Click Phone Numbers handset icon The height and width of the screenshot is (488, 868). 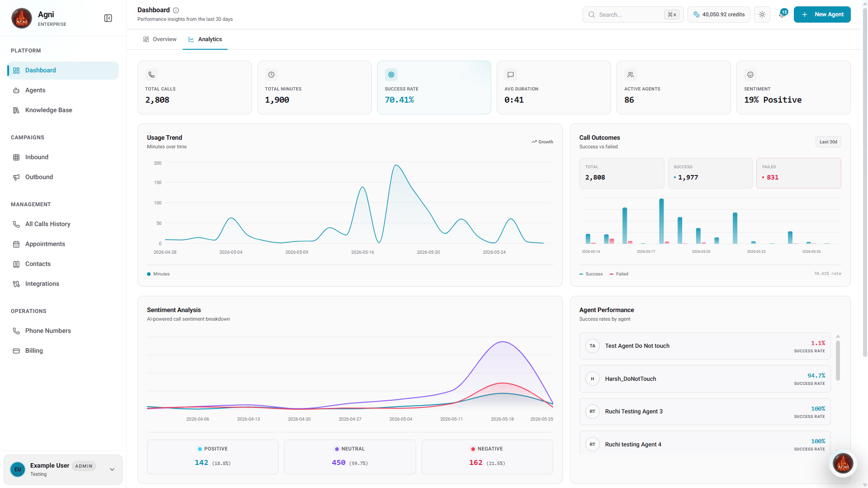[x=16, y=331]
